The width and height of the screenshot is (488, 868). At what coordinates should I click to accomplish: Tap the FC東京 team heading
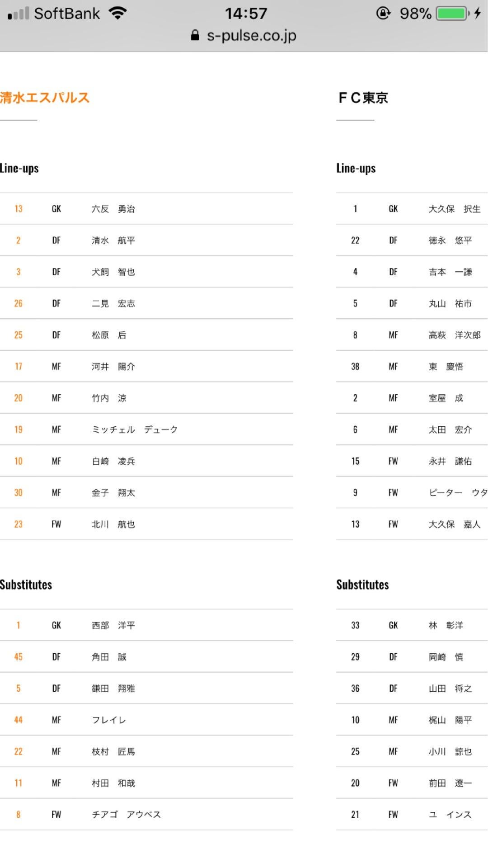(x=363, y=98)
